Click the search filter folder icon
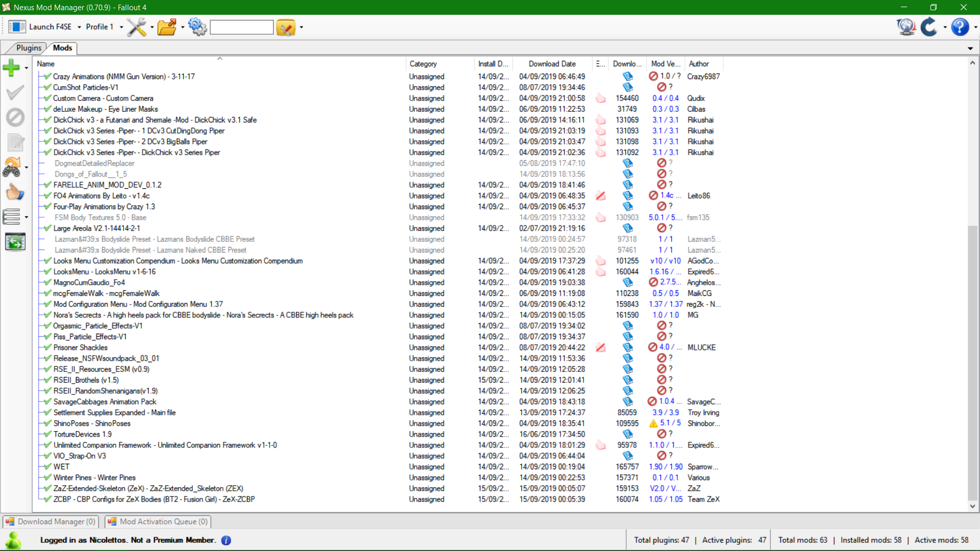Screen dimensions: 980x551 (286, 27)
